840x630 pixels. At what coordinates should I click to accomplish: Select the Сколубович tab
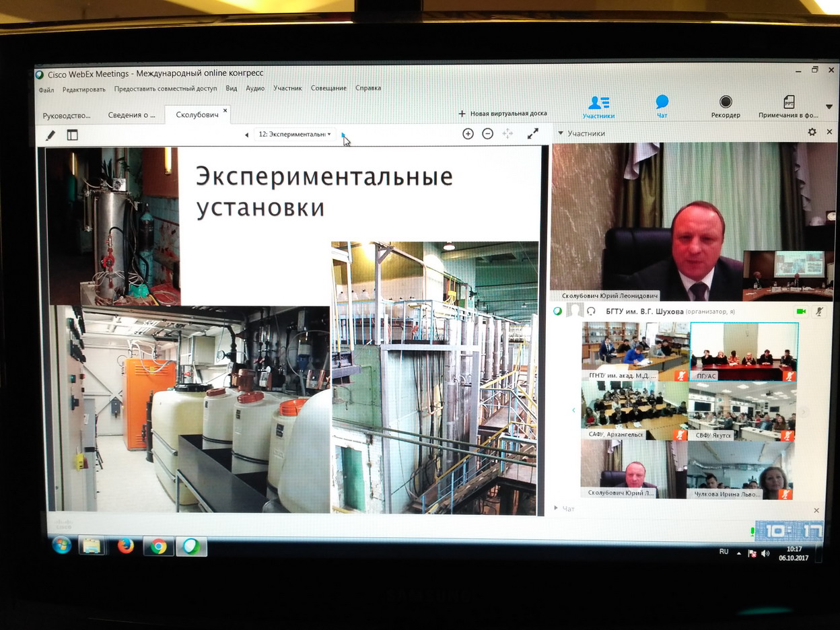pyautogui.click(x=197, y=114)
